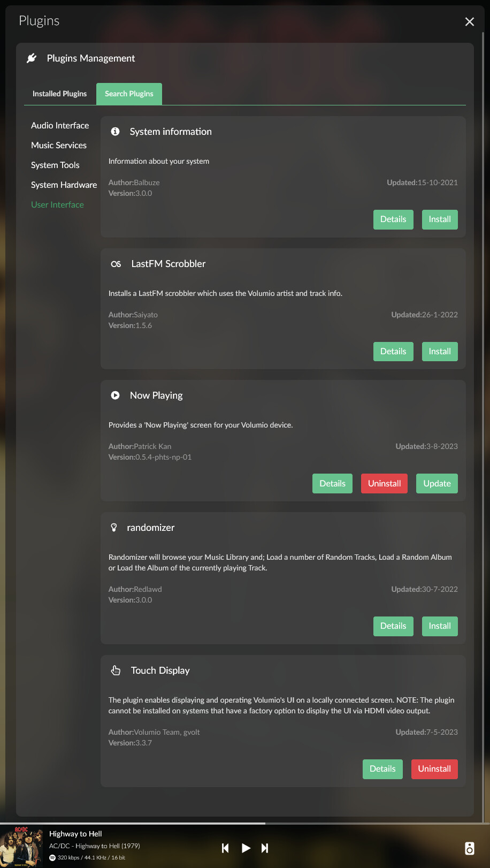
Task: Switch to Installed Plugins tab
Action: [x=59, y=94]
